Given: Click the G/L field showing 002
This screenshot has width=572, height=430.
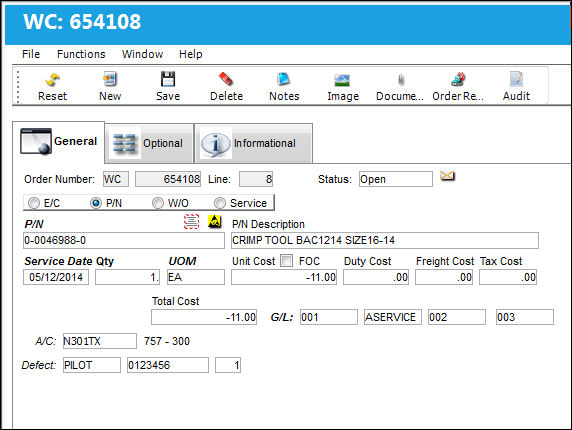Looking at the screenshot, I should [x=457, y=317].
